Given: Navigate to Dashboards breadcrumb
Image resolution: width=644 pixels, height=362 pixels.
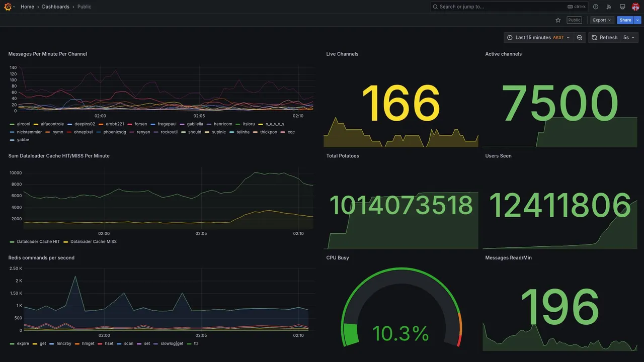Looking at the screenshot, I should [56, 7].
